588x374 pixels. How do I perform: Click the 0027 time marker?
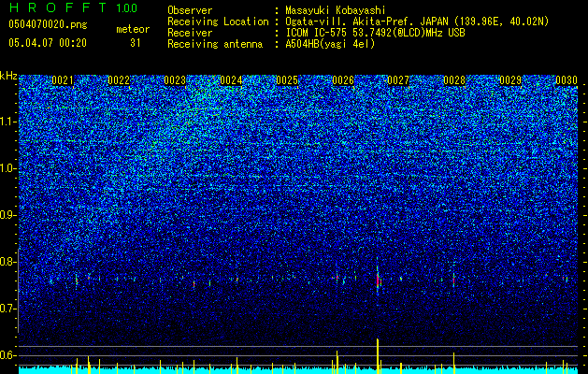(398, 80)
